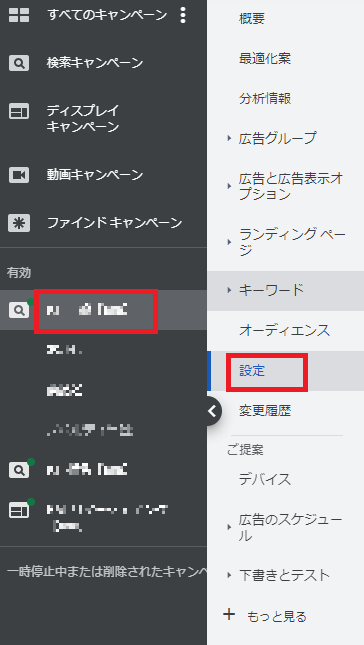Image resolution: width=364 pixels, height=645 pixels.
Task: Click もっと見る to show more pages
Action: point(276,617)
